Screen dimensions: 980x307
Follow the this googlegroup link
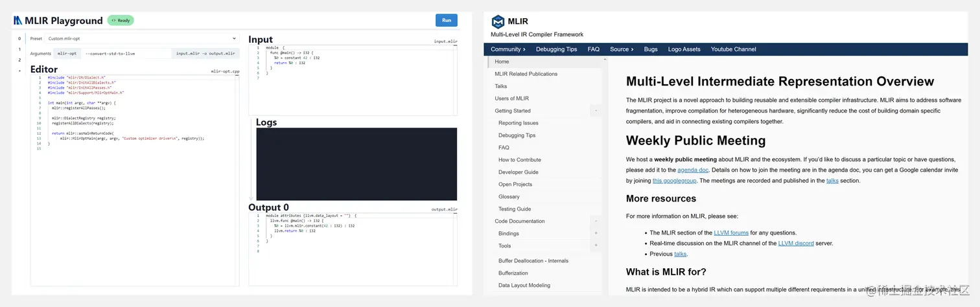click(x=675, y=181)
